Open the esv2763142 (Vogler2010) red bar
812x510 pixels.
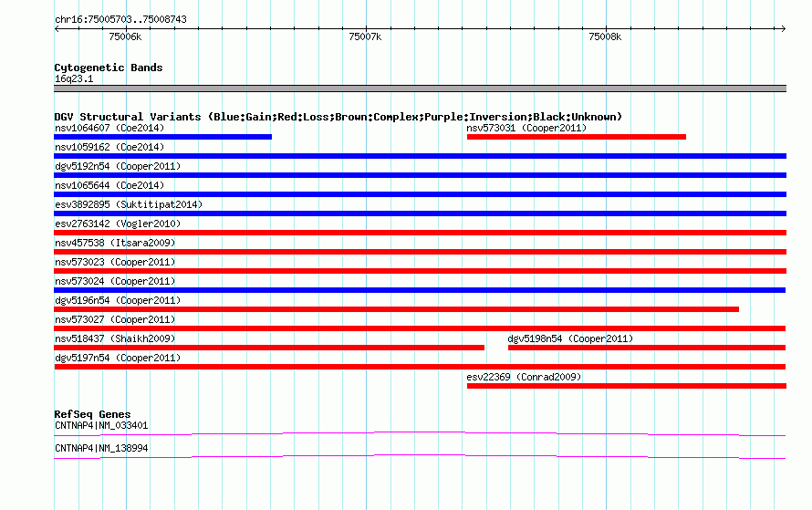tap(420, 233)
